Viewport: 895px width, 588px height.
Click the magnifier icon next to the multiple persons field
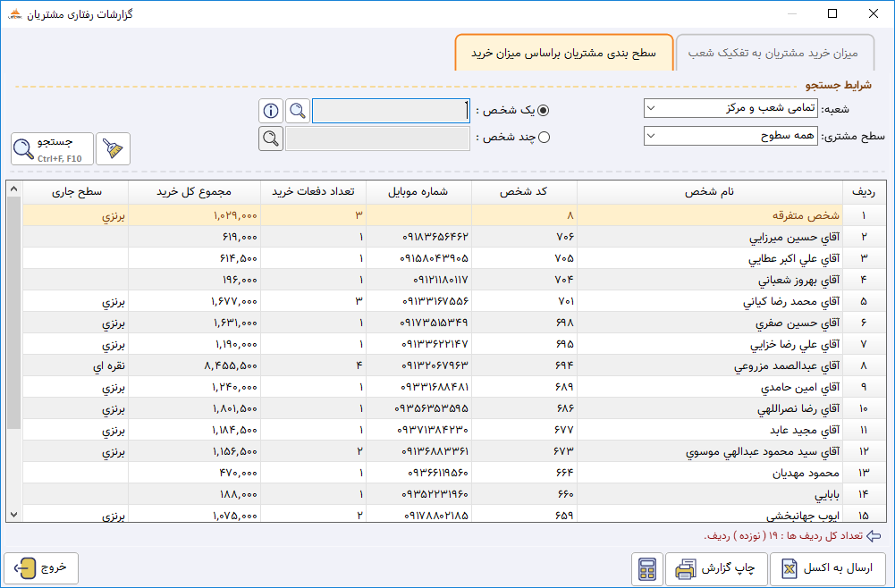click(x=271, y=138)
